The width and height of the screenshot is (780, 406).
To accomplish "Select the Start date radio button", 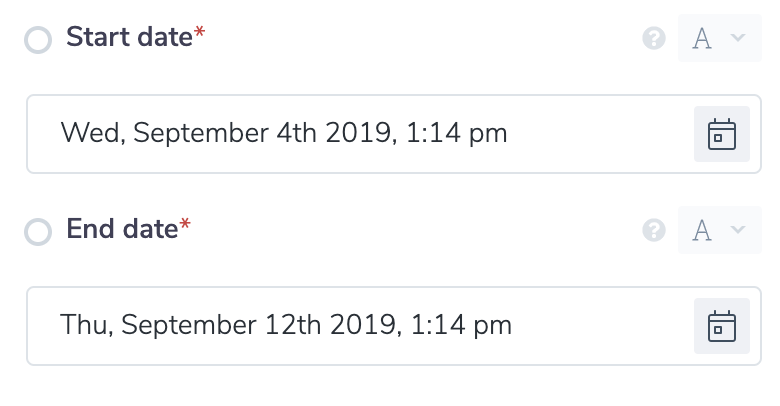I will (38, 40).
